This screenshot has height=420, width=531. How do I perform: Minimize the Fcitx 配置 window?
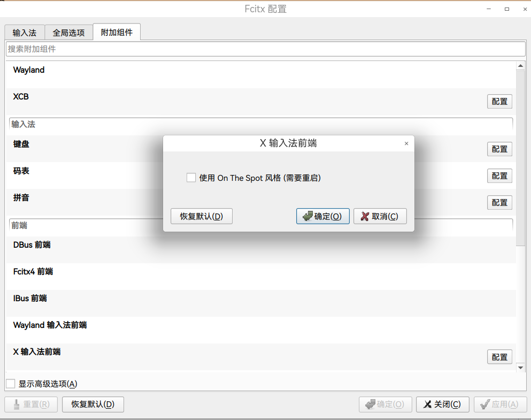(x=489, y=9)
